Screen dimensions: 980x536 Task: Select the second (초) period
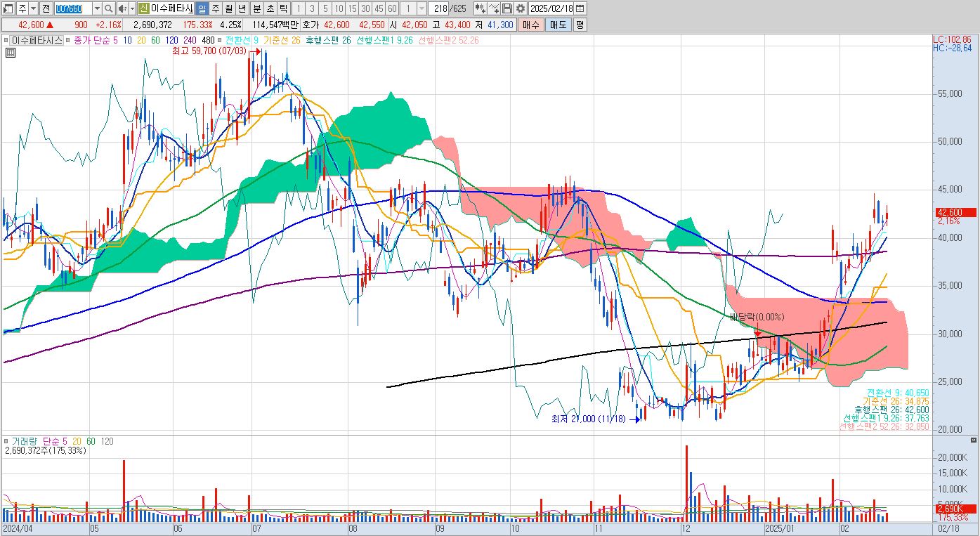tap(269, 8)
